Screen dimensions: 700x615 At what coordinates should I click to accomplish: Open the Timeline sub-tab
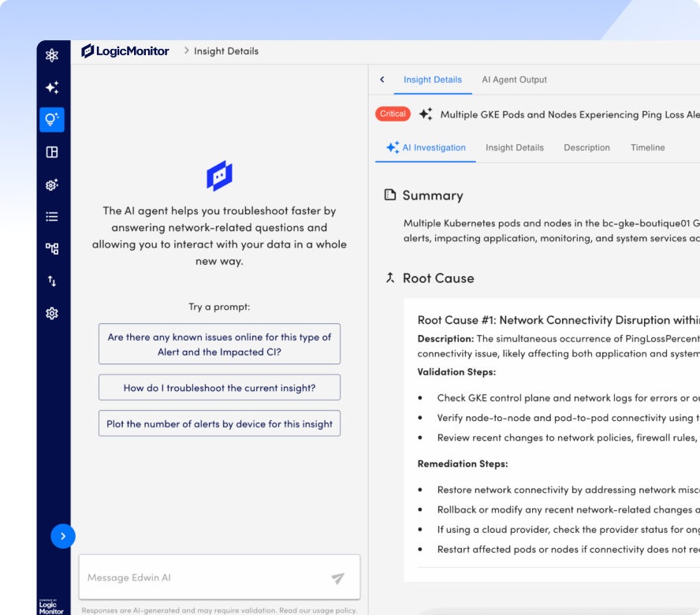[x=647, y=147]
